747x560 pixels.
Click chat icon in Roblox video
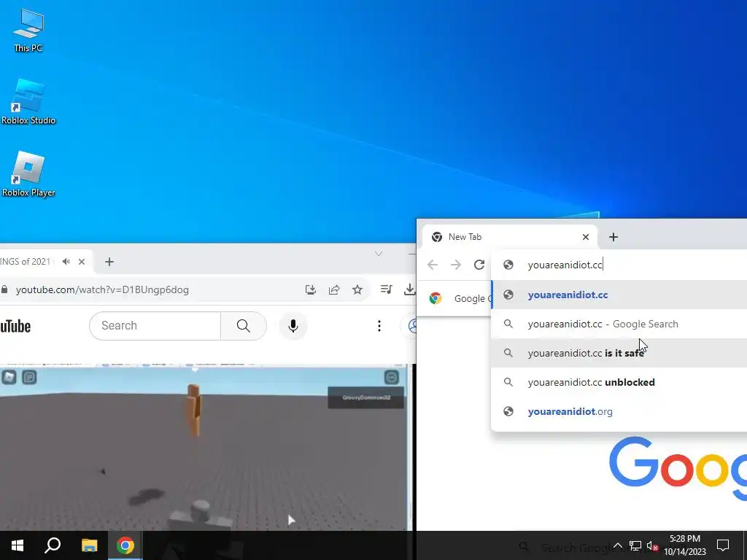tap(29, 378)
